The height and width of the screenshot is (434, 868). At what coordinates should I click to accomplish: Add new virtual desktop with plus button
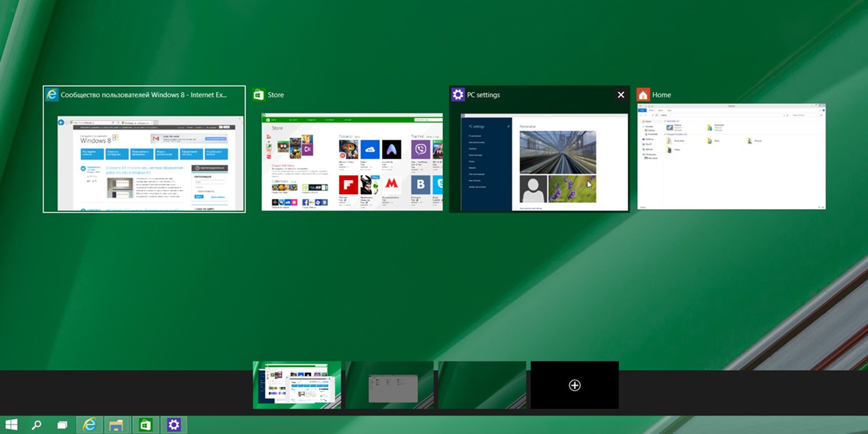[x=574, y=385]
